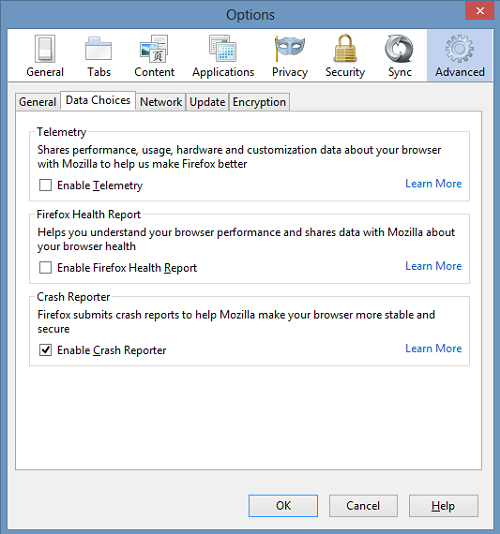Click the Telemetry group heading
500x534 pixels.
(62, 132)
